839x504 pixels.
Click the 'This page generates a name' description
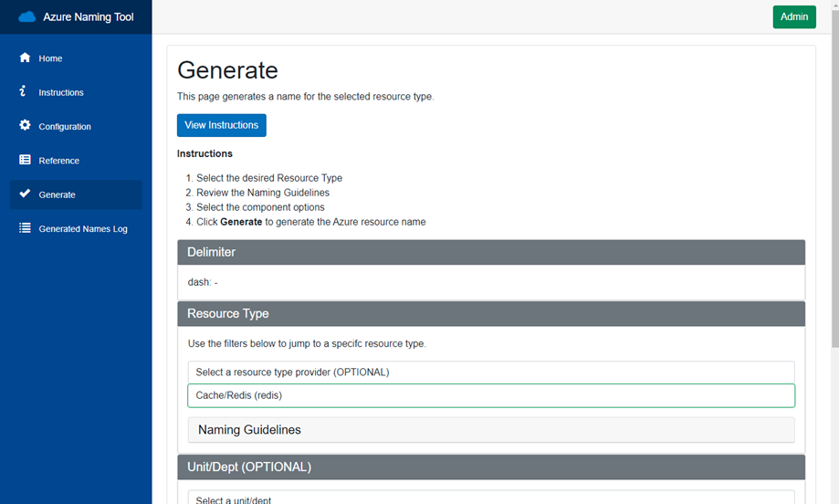306,97
